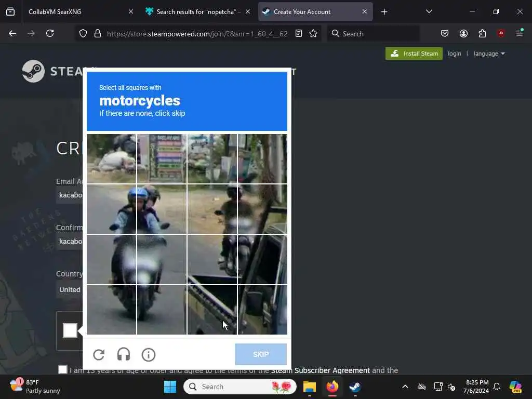The height and width of the screenshot is (399, 532).
Task: Select captcha tile with rear rider's helmet
Action: 212,209
